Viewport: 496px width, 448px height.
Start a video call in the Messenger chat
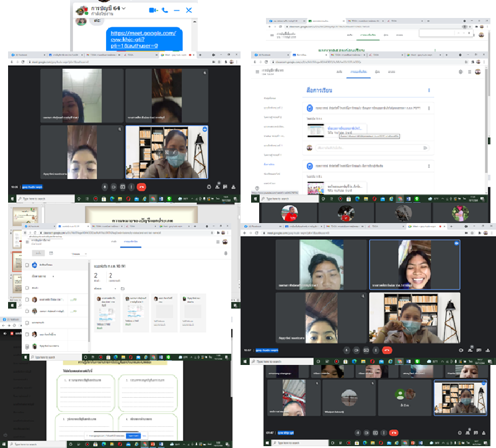click(153, 10)
